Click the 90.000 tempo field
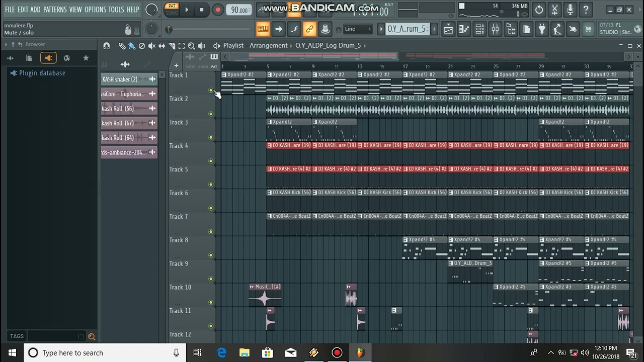 click(239, 10)
